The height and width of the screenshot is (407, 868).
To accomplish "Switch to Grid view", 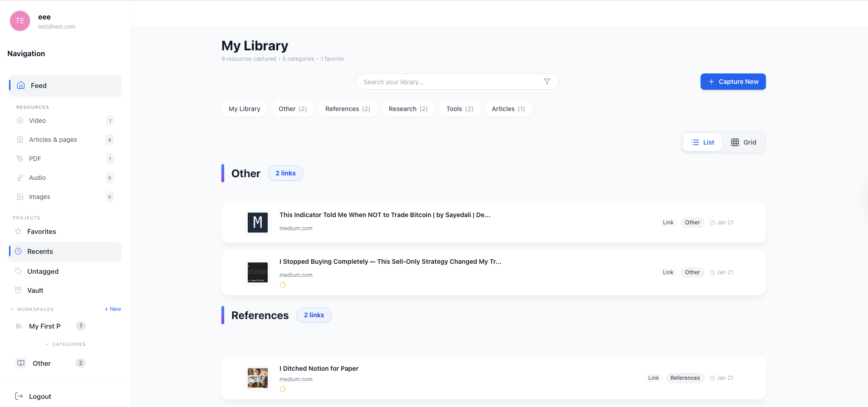I will tap(744, 142).
